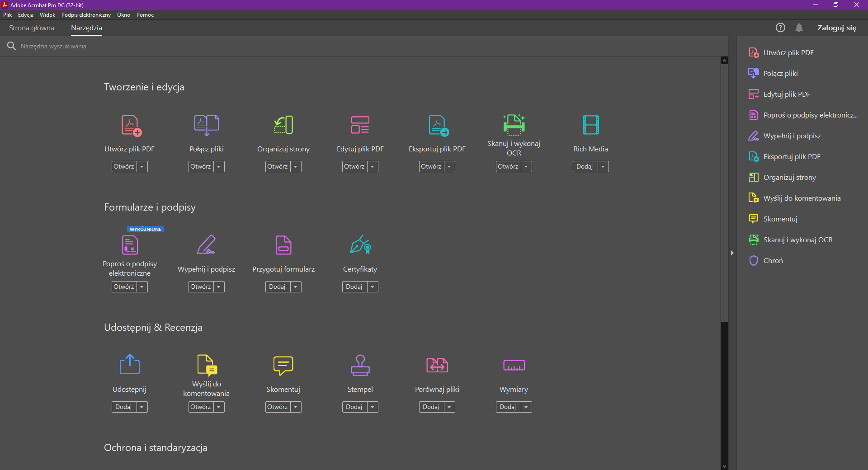Expand the dropdown arrow under Wymiary
The image size is (868, 470).
click(526, 407)
